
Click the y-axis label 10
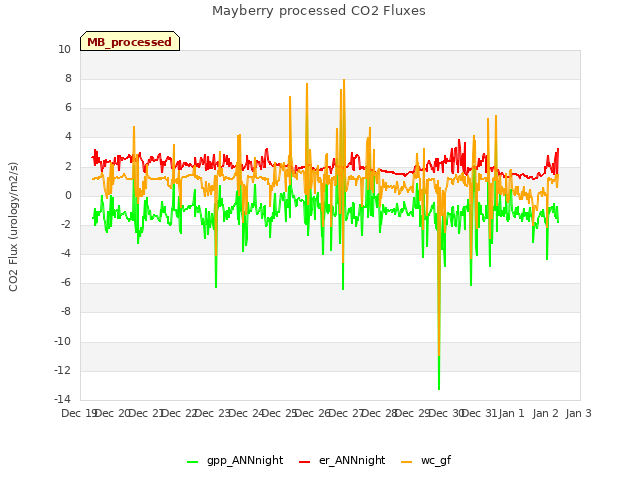(64, 49)
